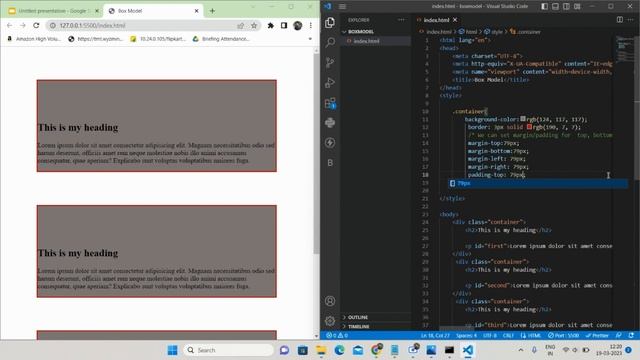
Task: Close the index.html editor tab
Action: pos(455,20)
